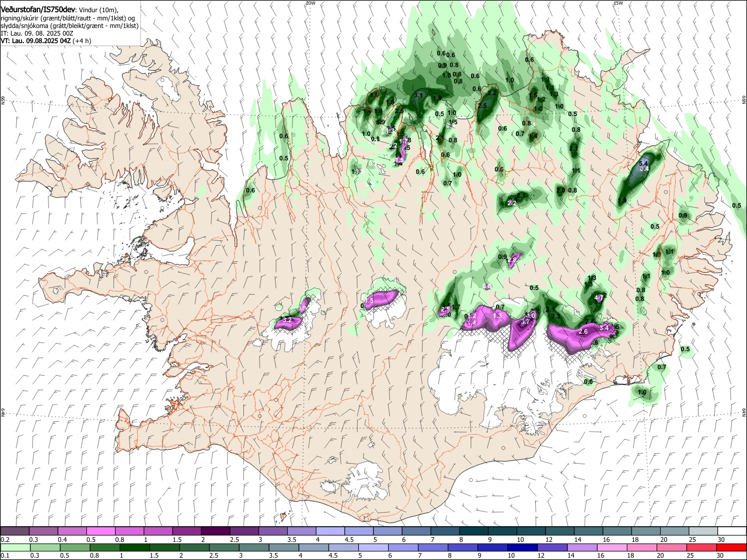The image size is (747, 560).
Task: Click the 0.5 label at right map edge
Action: pyautogui.click(x=736, y=206)
